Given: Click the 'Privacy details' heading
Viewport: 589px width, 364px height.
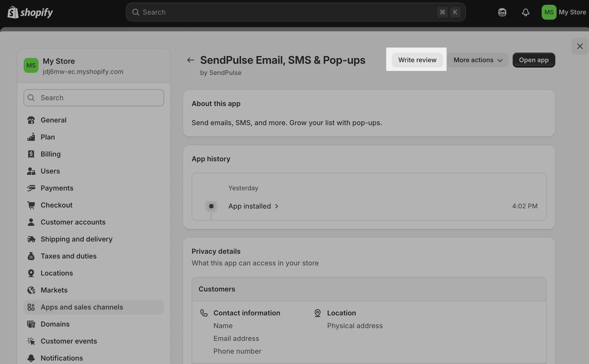Looking at the screenshot, I should 216,251.
